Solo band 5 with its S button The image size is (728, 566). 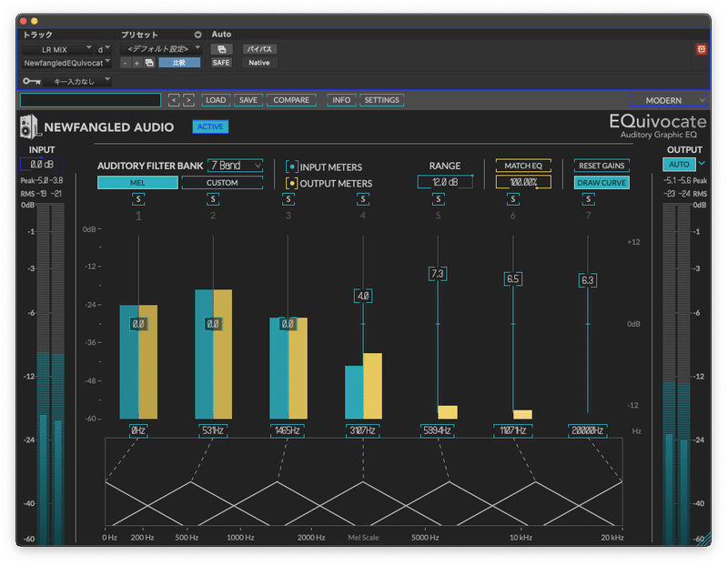click(439, 199)
